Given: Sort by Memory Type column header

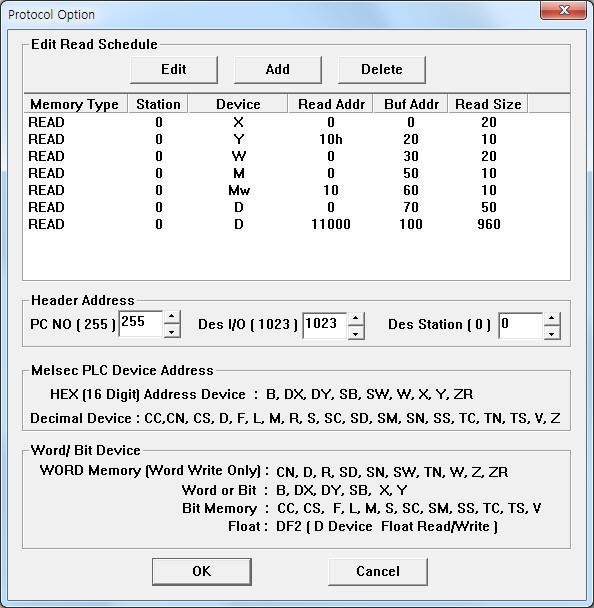Looking at the screenshot, I should (x=75, y=104).
